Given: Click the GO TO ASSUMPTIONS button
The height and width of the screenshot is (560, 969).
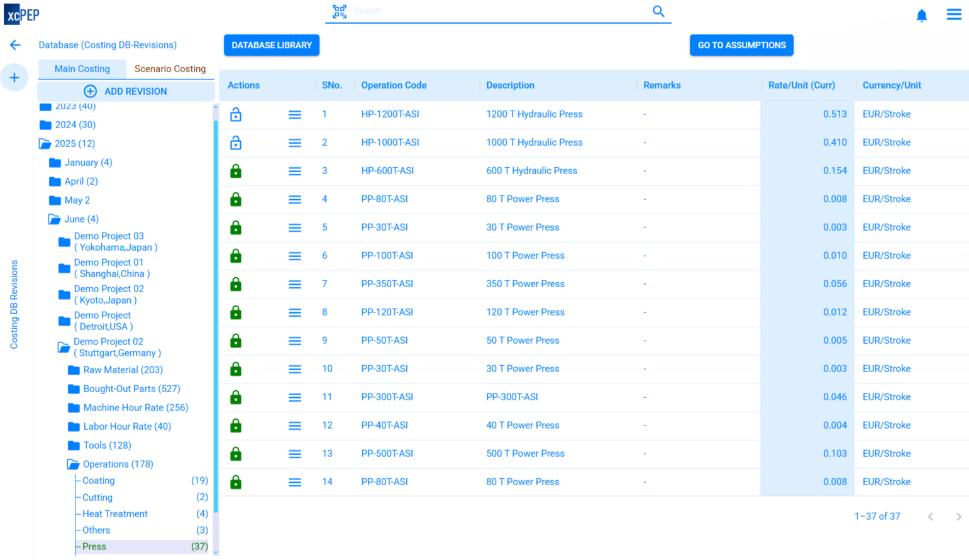Looking at the screenshot, I should coord(741,45).
